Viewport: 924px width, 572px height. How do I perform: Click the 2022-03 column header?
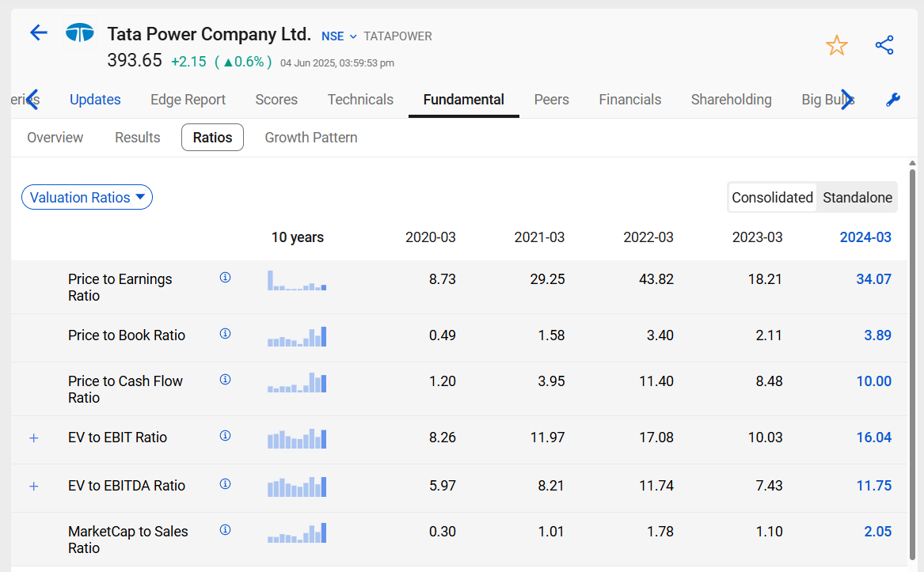(648, 237)
